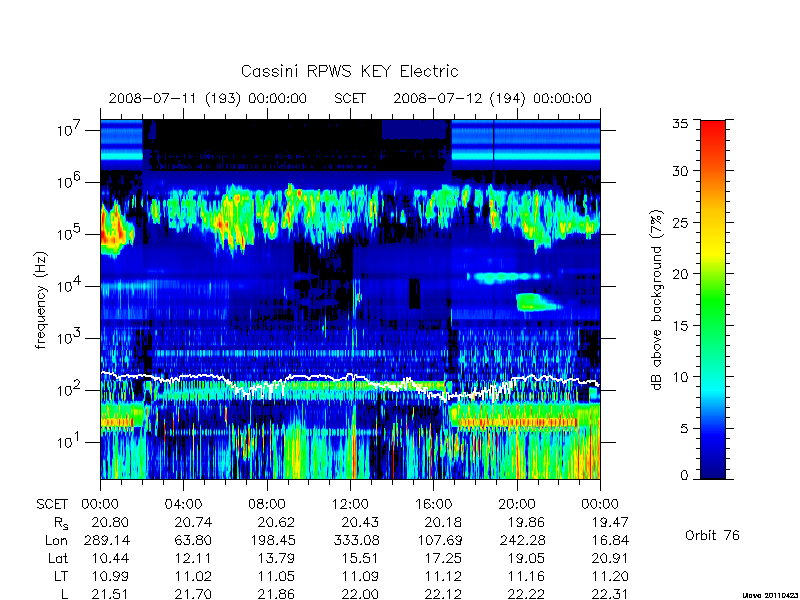Select the 10^4 frequency tick label
800x600 pixels.
pyautogui.click(x=71, y=285)
